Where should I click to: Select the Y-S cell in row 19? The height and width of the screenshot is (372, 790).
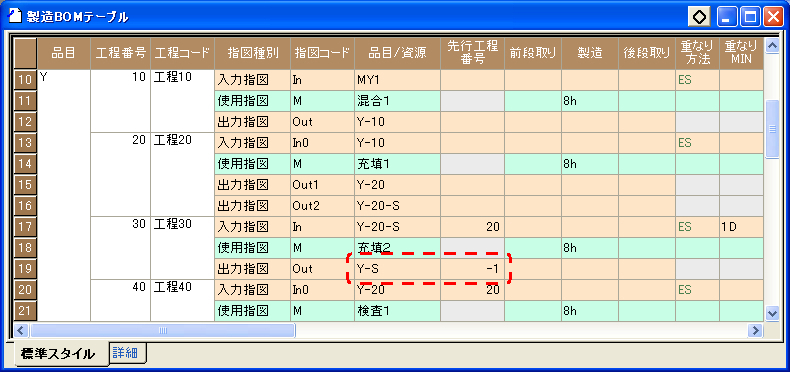coord(398,269)
